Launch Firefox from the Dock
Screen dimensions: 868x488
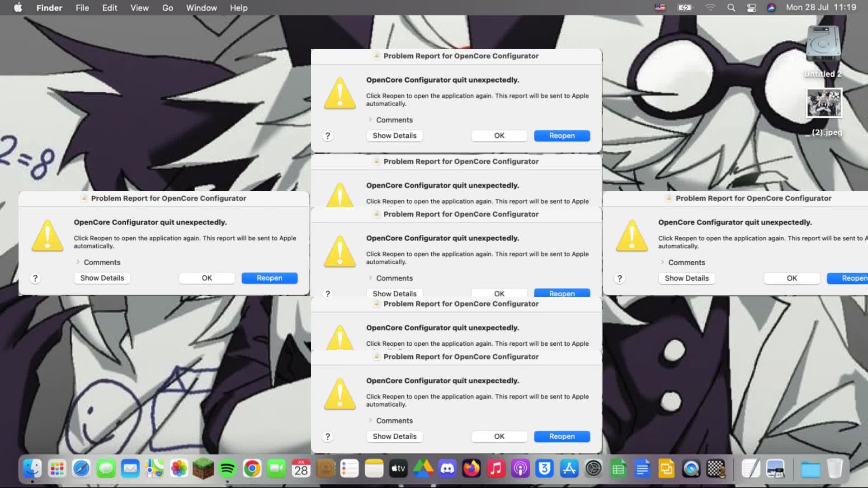tap(472, 469)
